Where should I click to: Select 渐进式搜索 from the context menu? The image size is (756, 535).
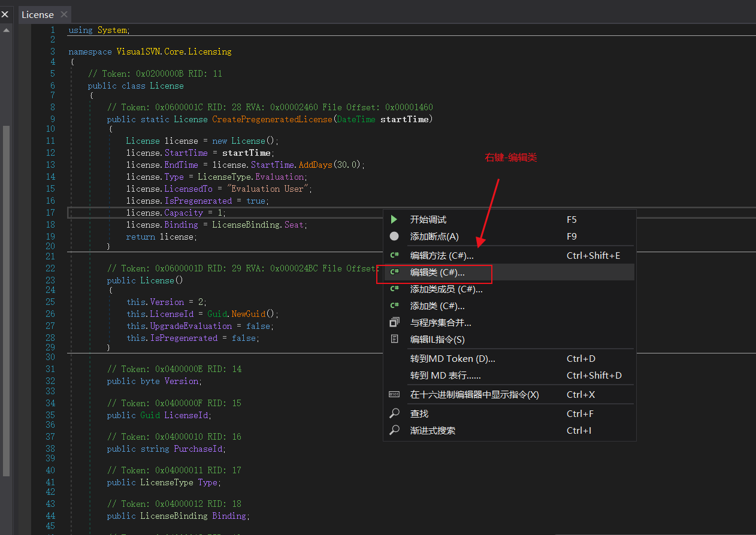(509, 430)
